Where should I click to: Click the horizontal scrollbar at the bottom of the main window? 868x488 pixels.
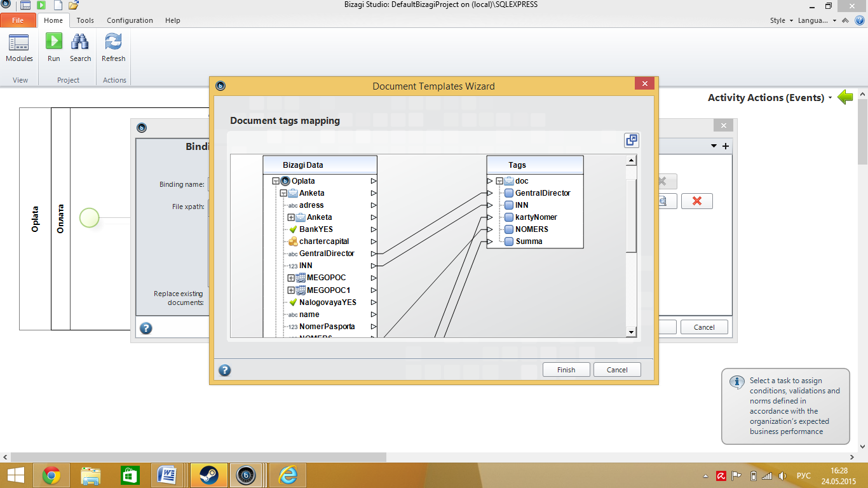tap(198, 457)
